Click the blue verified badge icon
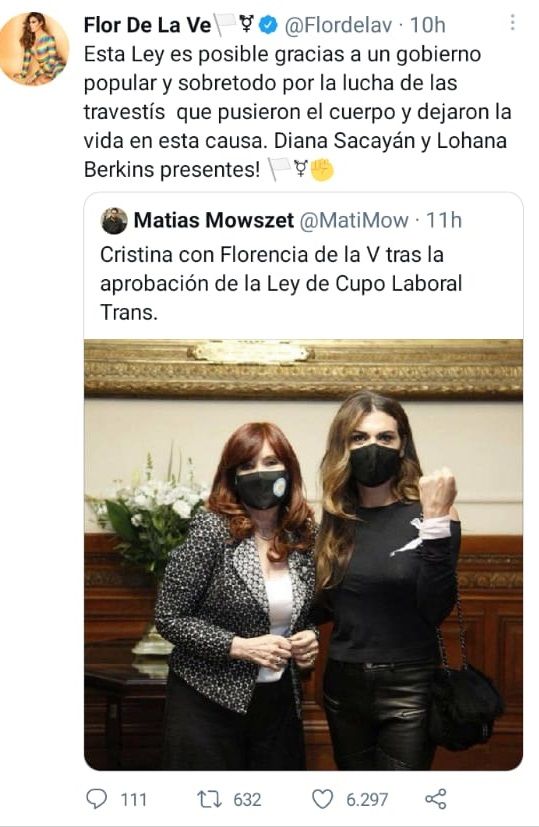This screenshot has width=539, height=827. click(271, 25)
